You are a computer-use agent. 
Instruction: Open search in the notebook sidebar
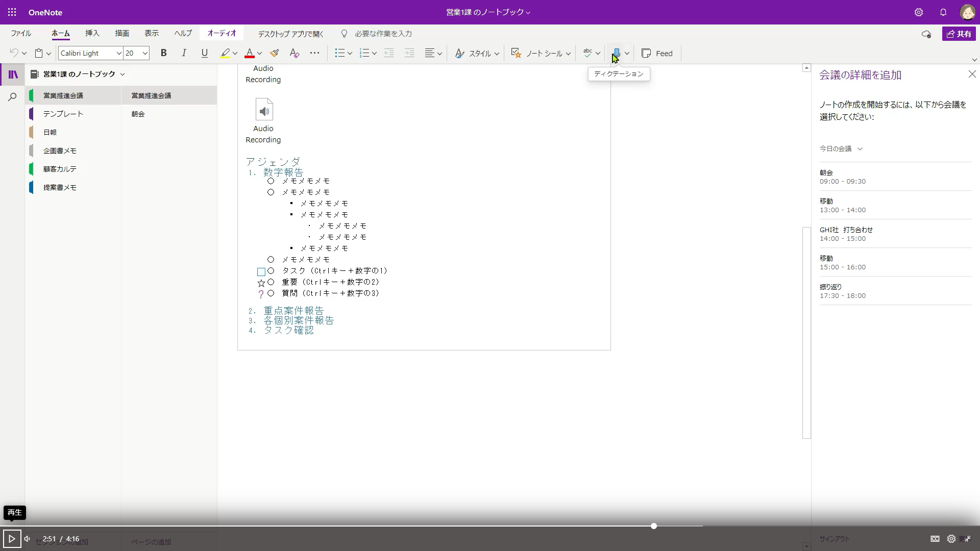pyautogui.click(x=12, y=97)
